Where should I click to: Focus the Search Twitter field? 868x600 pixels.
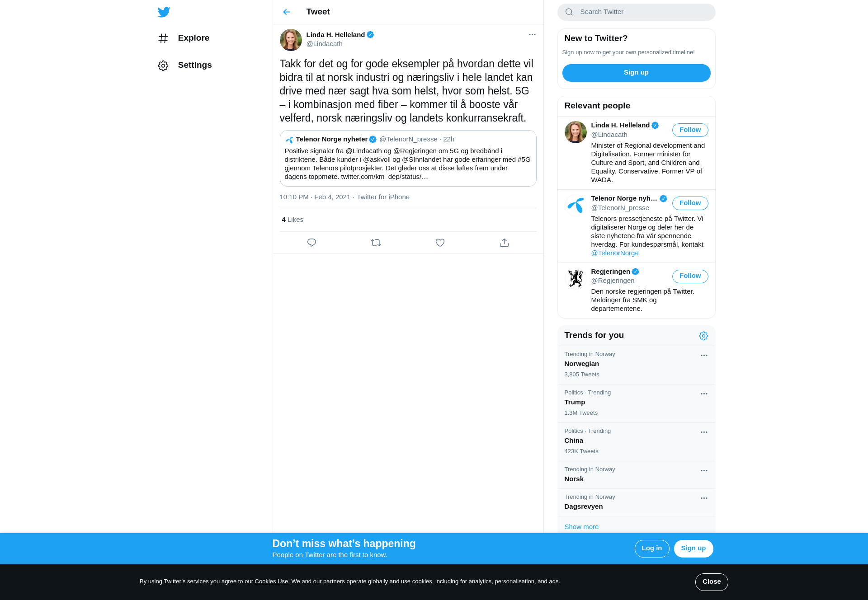(636, 12)
